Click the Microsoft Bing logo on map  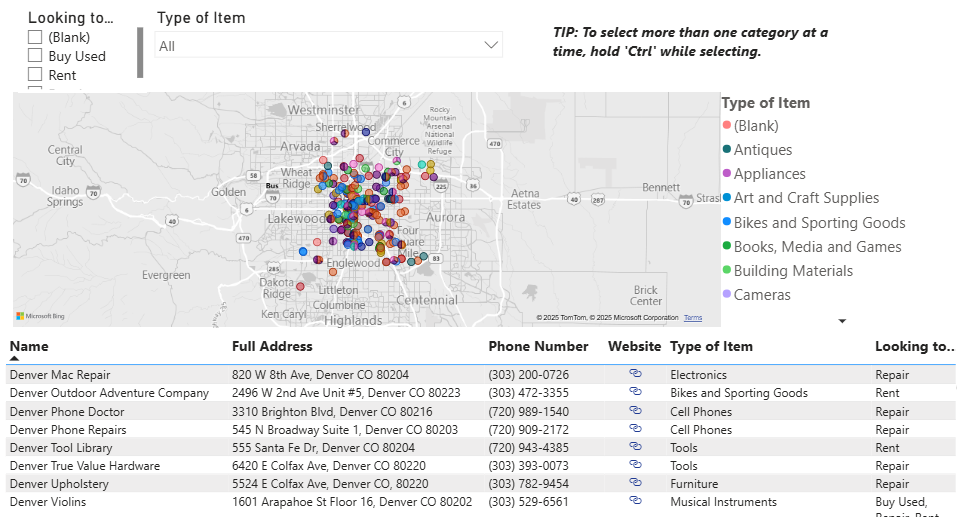click(40, 316)
